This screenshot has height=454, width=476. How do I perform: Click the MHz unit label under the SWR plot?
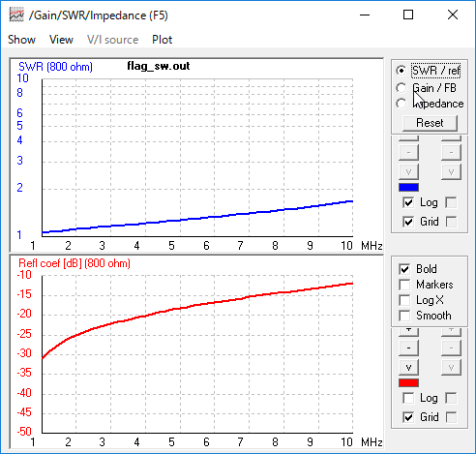(372, 246)
